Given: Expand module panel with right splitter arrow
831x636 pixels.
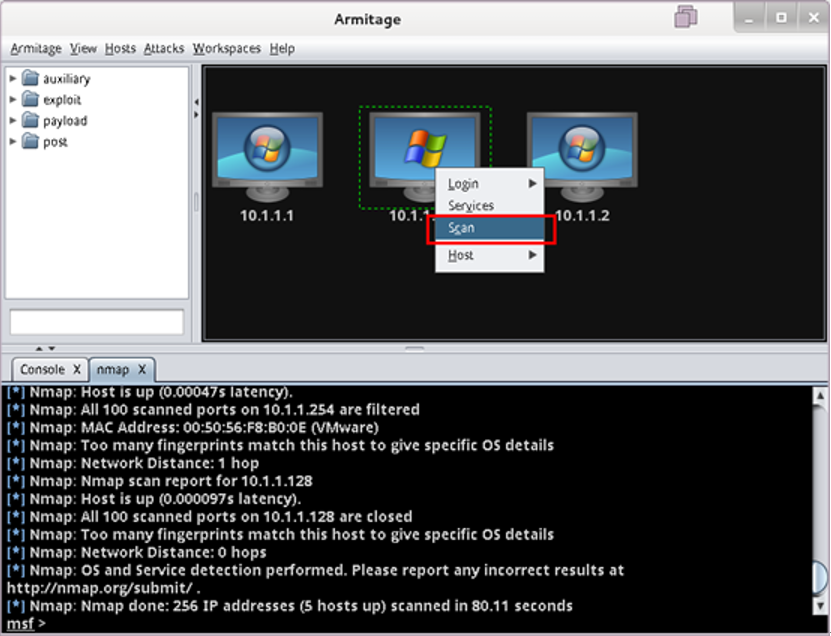Looking at the screenshot, I should (196, 114).
